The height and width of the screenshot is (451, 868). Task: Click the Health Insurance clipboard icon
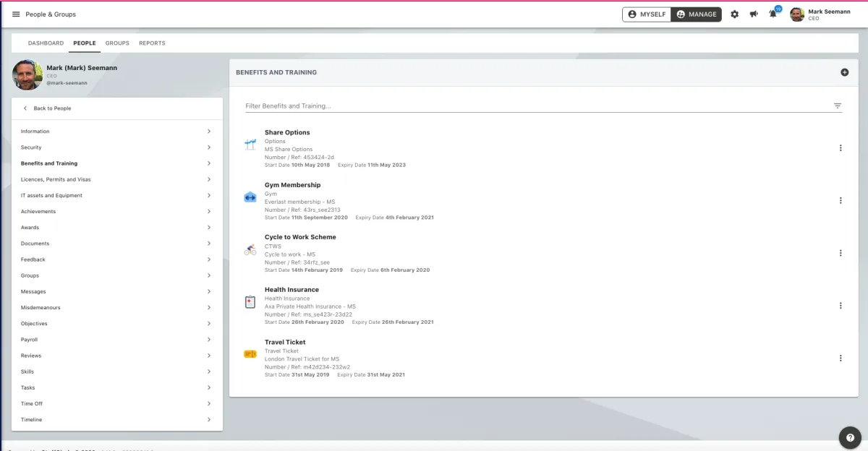click(x=250, y=302)
